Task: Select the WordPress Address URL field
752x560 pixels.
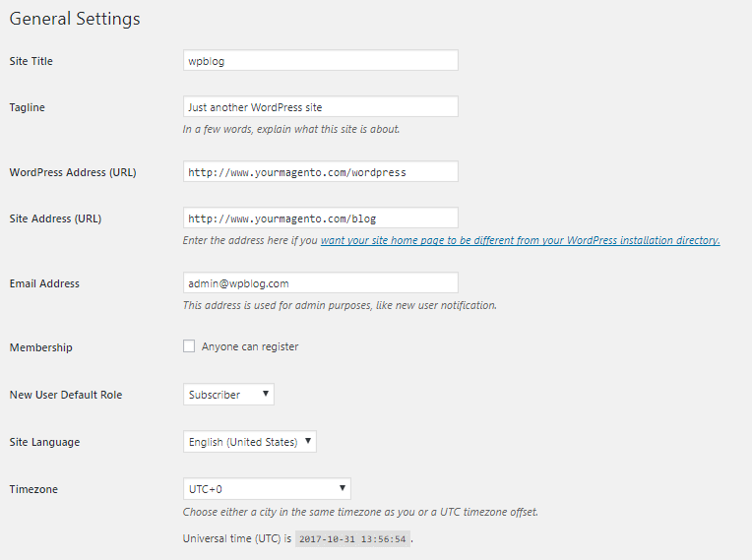Action: coord(320,171)
